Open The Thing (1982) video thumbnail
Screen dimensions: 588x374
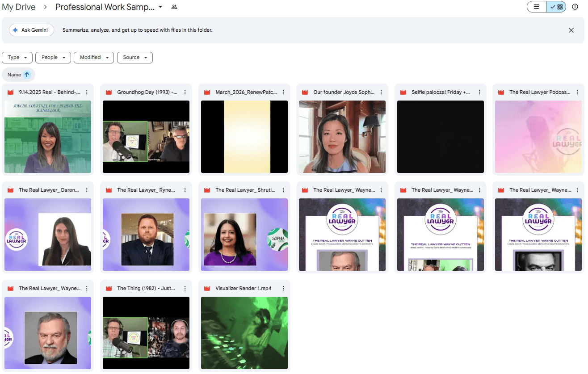point(146,333)
